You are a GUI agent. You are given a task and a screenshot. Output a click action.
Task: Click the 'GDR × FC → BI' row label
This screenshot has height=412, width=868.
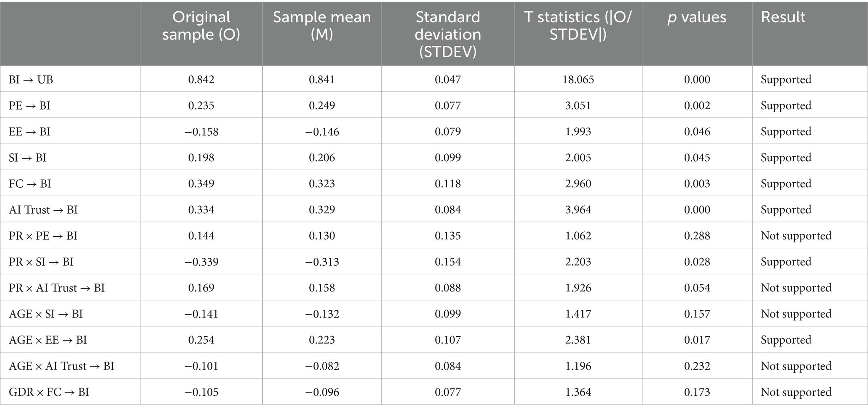[x=49, y=392]
